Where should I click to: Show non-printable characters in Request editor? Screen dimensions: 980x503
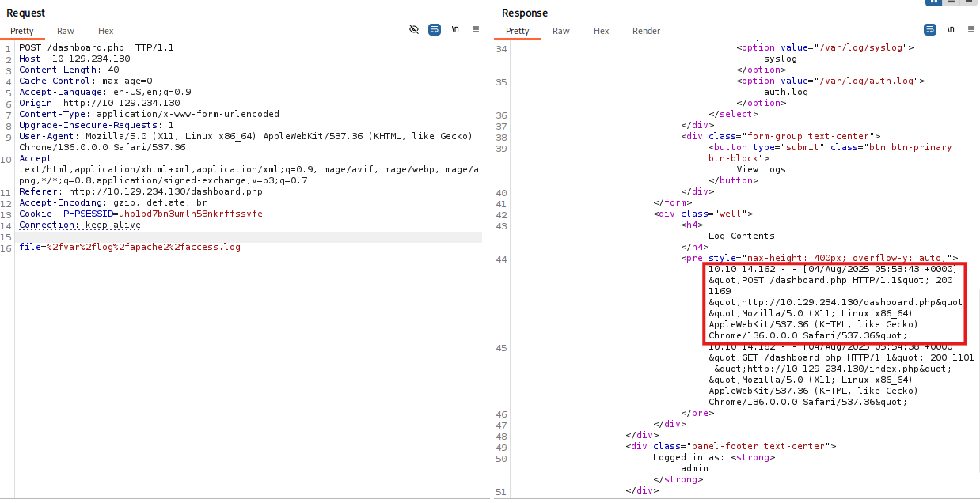[455, 29]
